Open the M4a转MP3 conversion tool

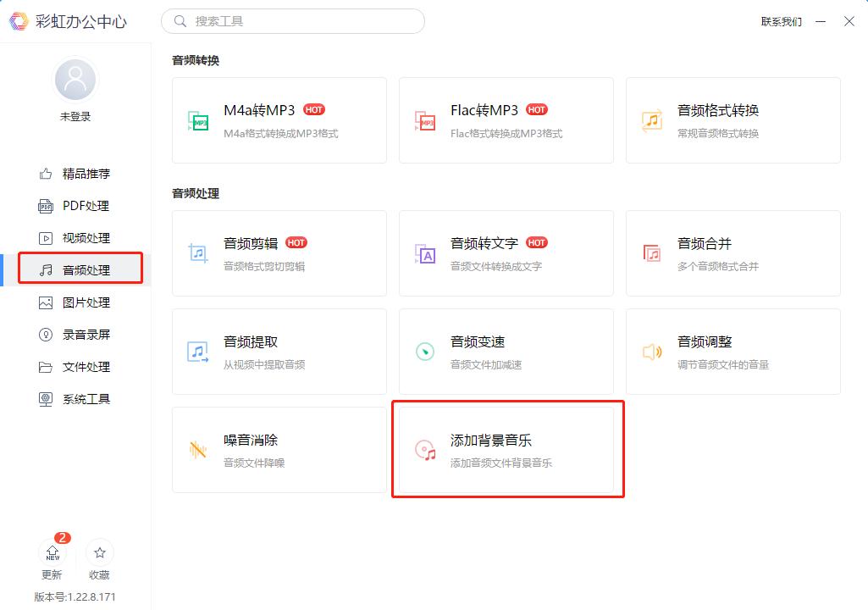[x=279, y=119]
